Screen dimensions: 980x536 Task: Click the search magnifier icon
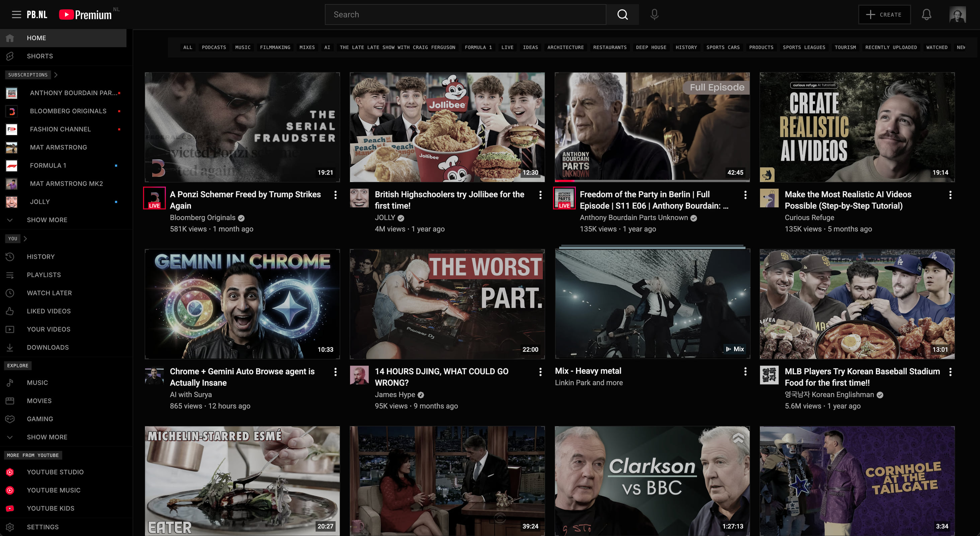pos(622,14)
